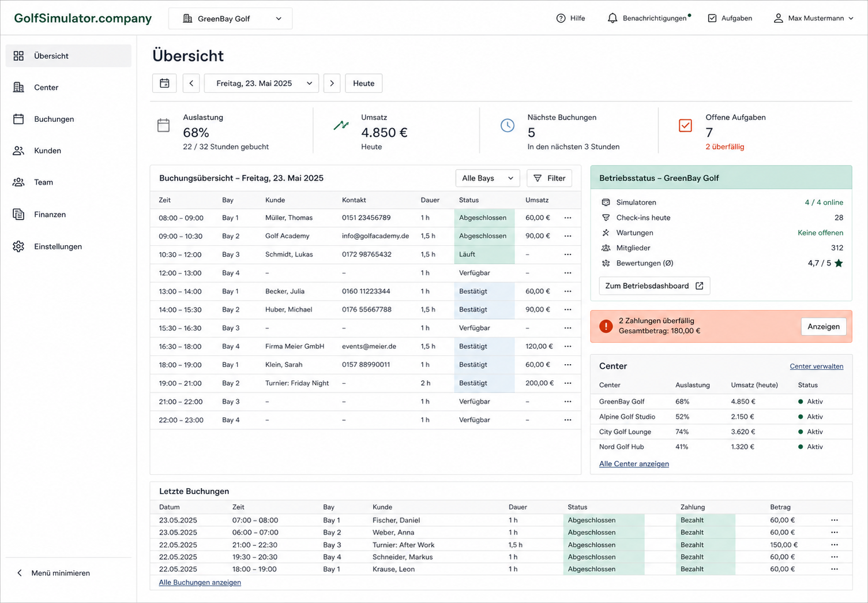Click Anzeigen in overdue payments alert
The image size is (868, 603).
click(x=824, y=327)
